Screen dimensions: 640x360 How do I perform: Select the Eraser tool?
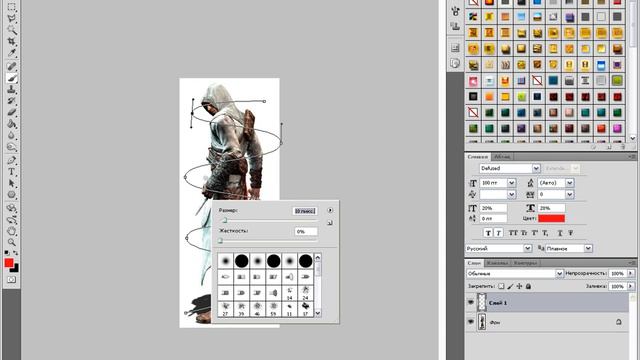click(x=11, y=112)
